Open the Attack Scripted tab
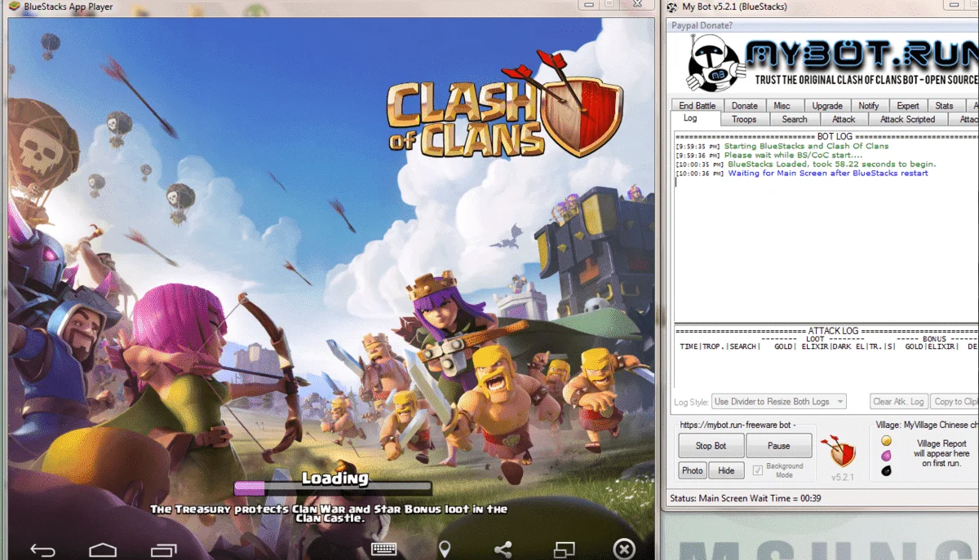979x560 pixels. coord(907,120)
